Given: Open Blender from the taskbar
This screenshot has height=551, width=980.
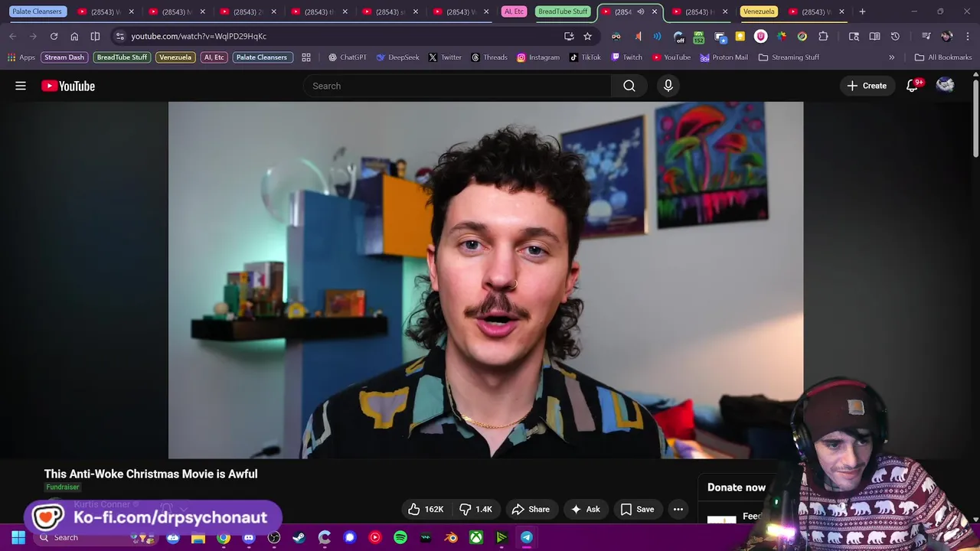Looking at the screenshot, I should coord(451,537).
